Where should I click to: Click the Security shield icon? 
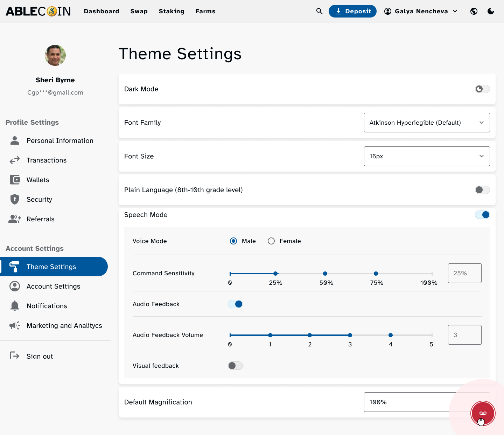[15, 199]
